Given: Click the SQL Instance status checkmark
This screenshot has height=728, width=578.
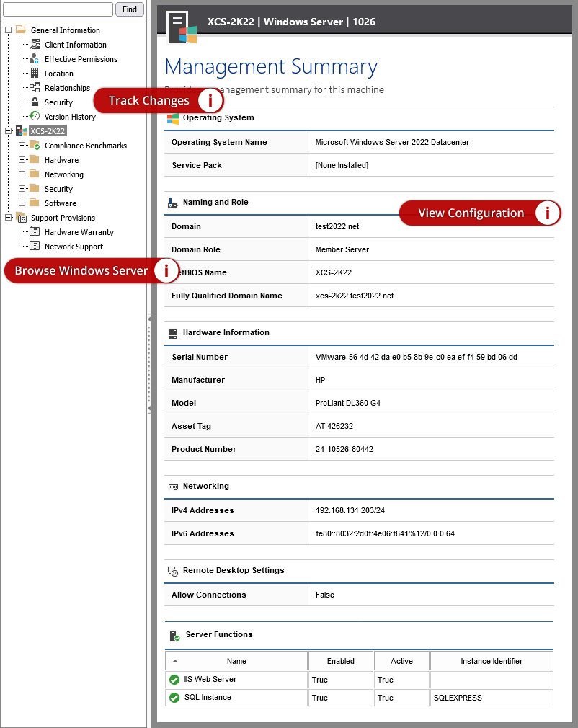Looking at the screenshot, I should click(x=173, y=697).
